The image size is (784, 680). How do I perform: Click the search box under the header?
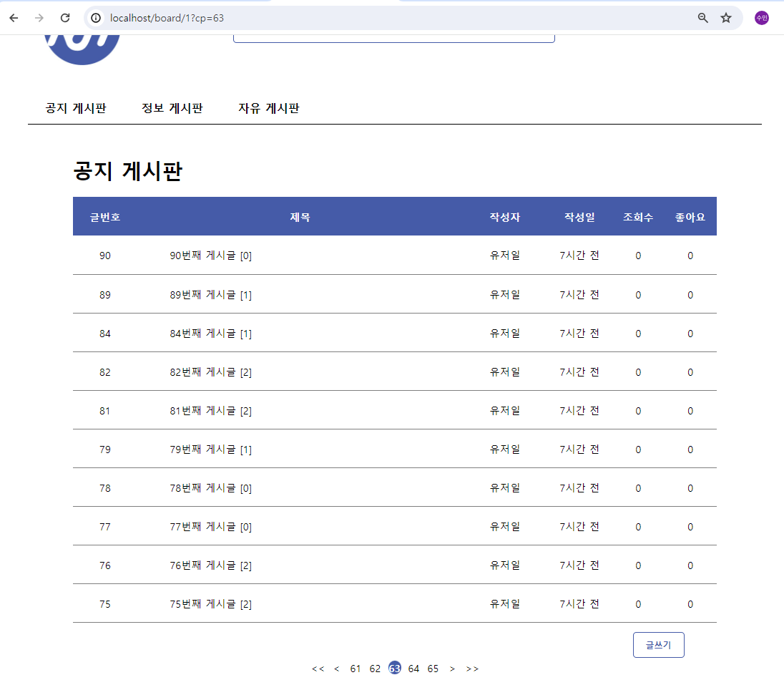pyautogui.click(x=394, y=39)
